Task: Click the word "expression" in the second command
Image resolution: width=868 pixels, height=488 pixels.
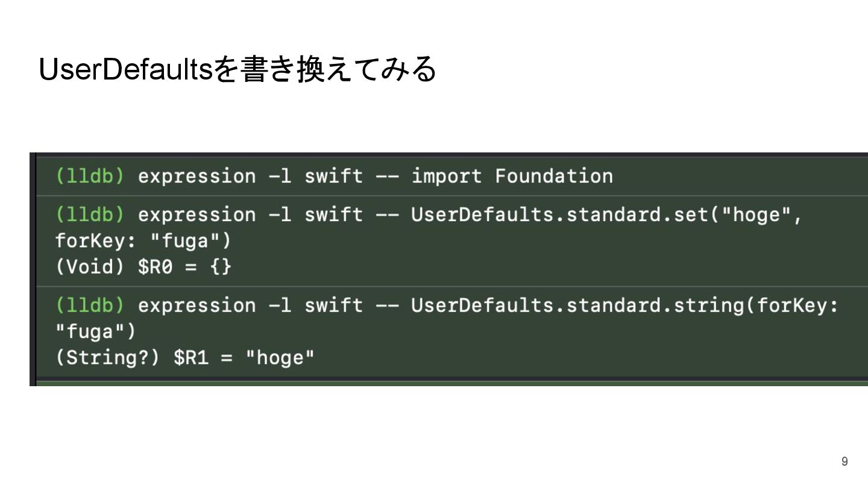Action: tap(197, 215)
